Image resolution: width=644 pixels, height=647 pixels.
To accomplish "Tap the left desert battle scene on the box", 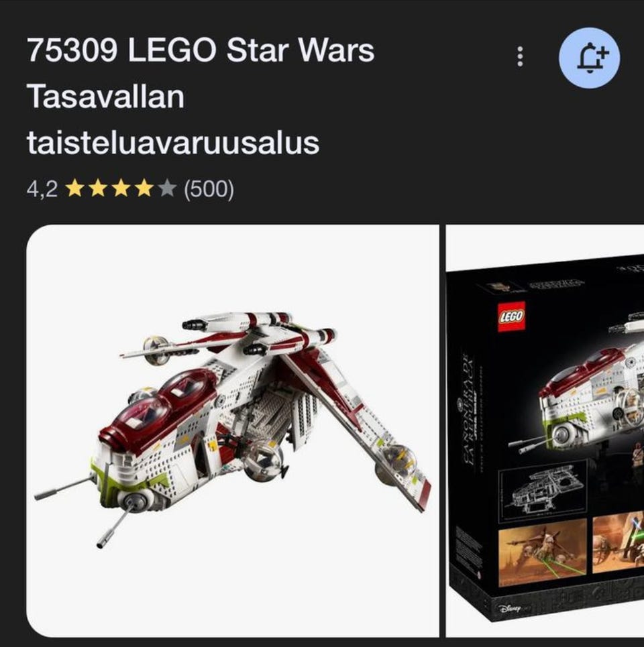I will (543, 551).
